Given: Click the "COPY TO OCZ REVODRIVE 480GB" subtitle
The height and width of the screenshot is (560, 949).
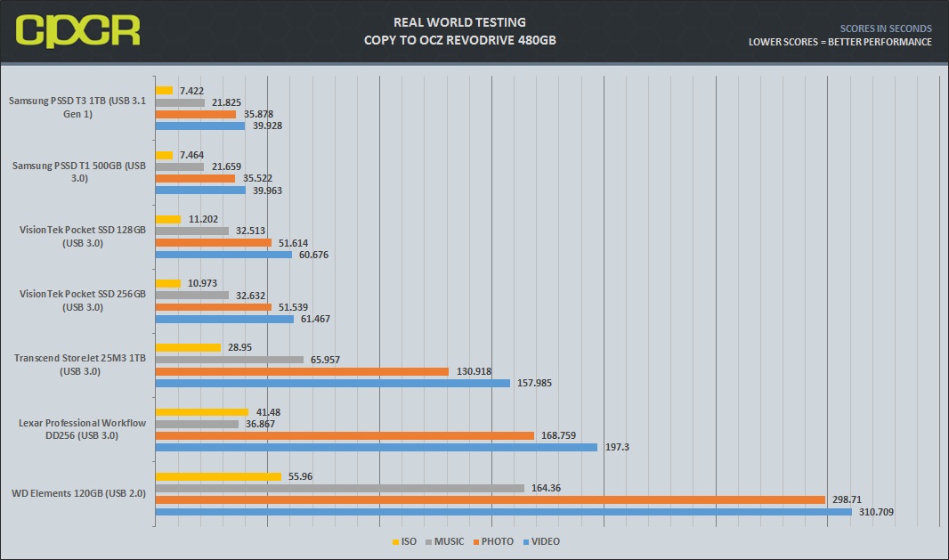Looking at the screenshot, I should pyautogui.click(x=460, y=40).
